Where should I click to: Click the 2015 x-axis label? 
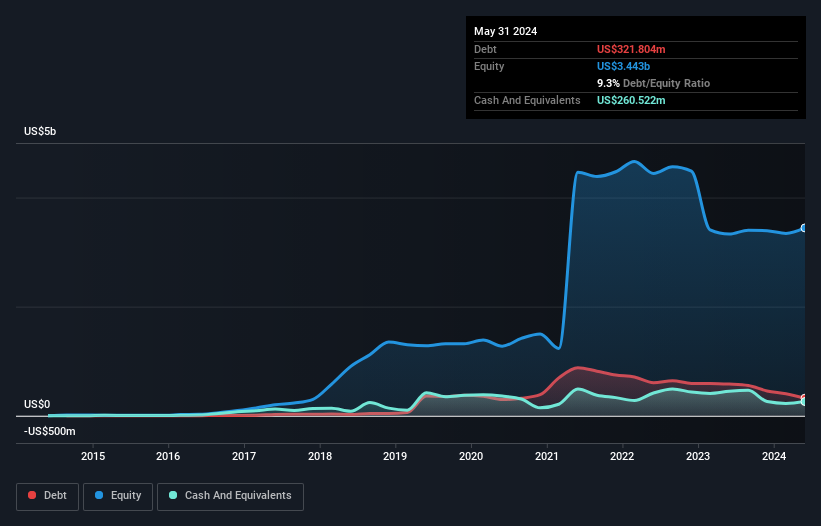(93, 456)
